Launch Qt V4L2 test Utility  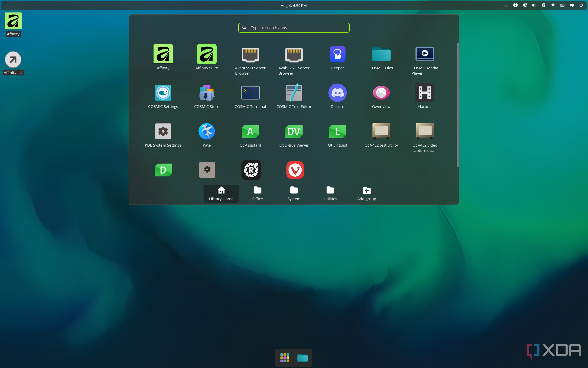(x=381, y=135)
